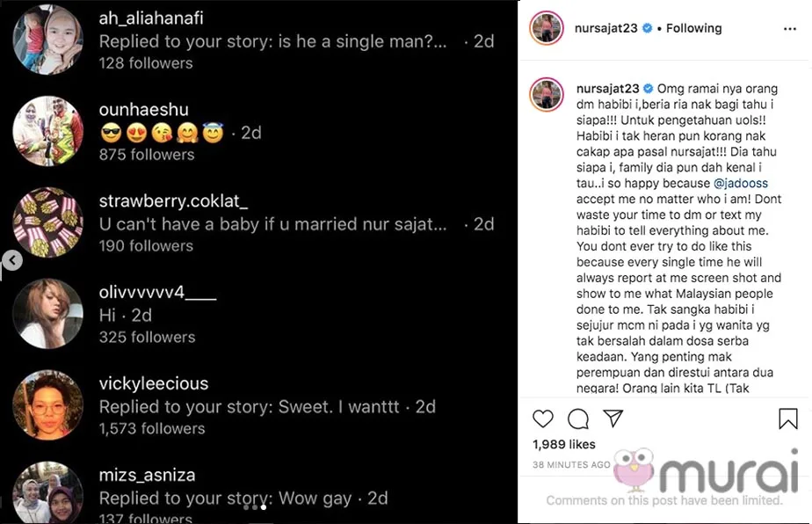Screen dimensions: 812x524
Task: Open ounhaeshu profile picture
Action: click(x=47, y=132)
